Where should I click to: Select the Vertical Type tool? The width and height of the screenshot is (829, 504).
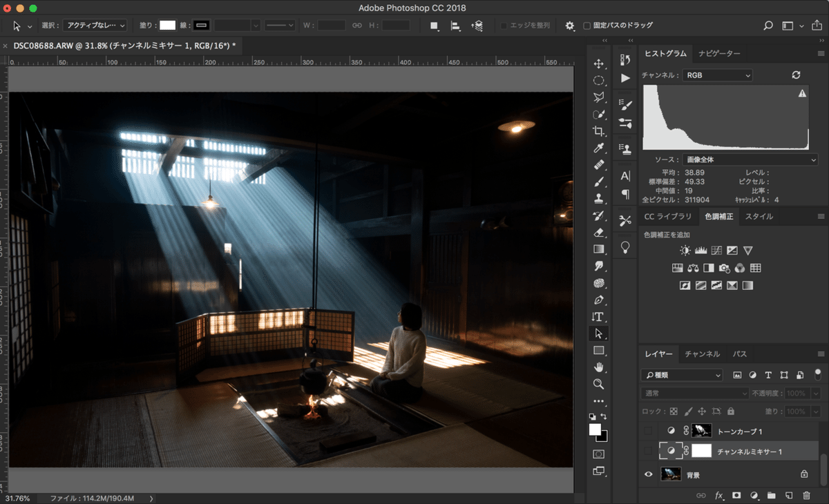pyautogui.click(x=598, y=316)
